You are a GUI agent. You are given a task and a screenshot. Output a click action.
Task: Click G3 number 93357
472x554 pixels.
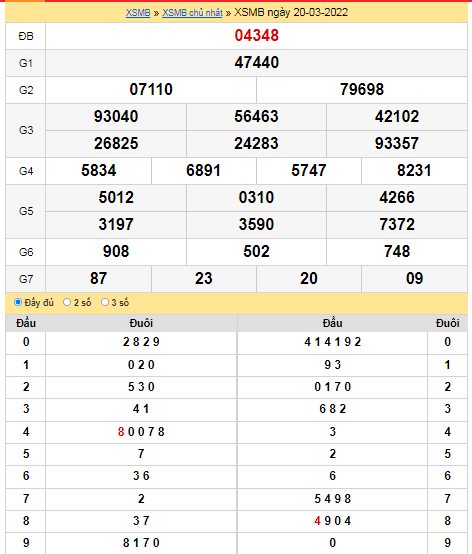397,143
